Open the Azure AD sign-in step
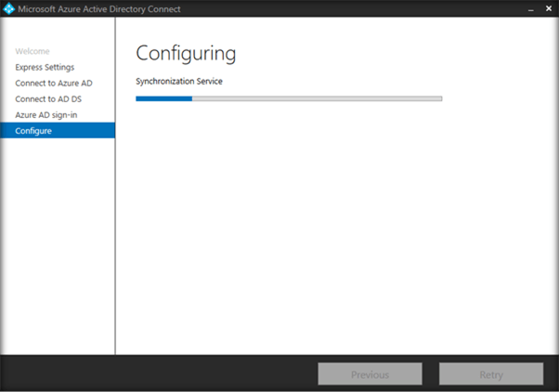Image resolution: width=559 pixels, height=392 pixels. tap(46, 115)
